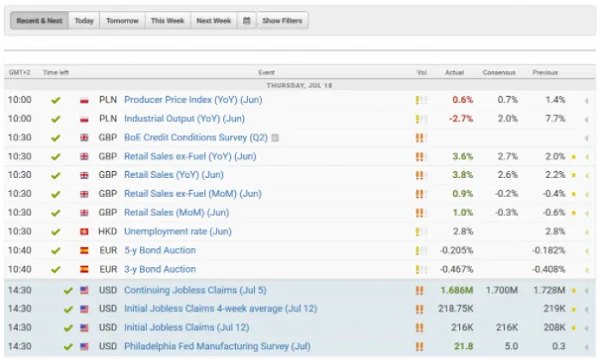Screen dimensions: 600x360
Task: Expand the 3-y Bond Auction row arrow
Action: (586, 270)
